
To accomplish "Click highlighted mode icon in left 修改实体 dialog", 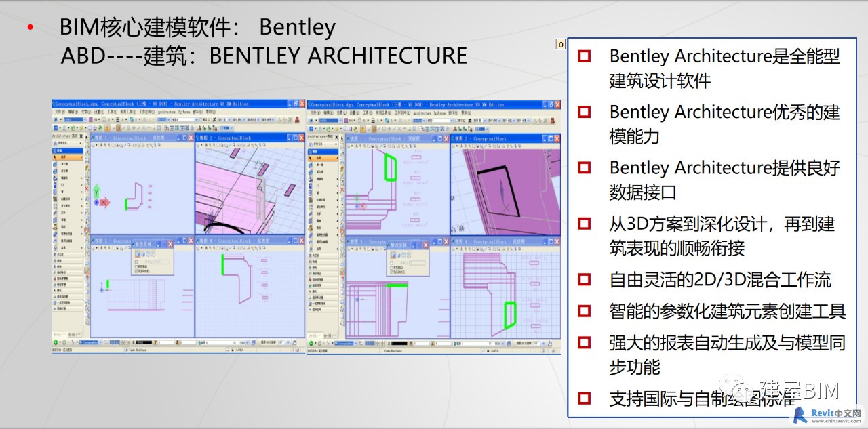I will tap(137, 254).
